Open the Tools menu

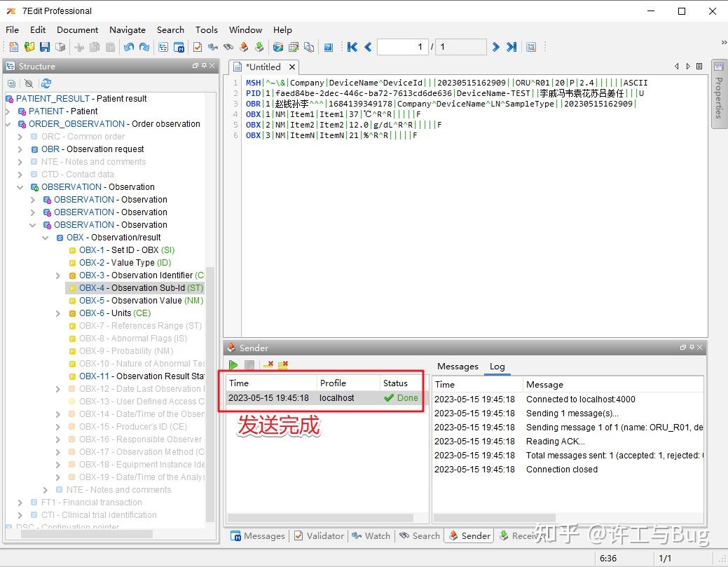pos(206,29)
